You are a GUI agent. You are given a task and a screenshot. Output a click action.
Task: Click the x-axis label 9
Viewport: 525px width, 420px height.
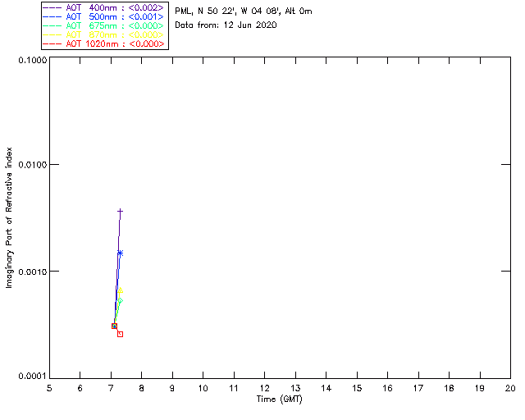[172, 388]
